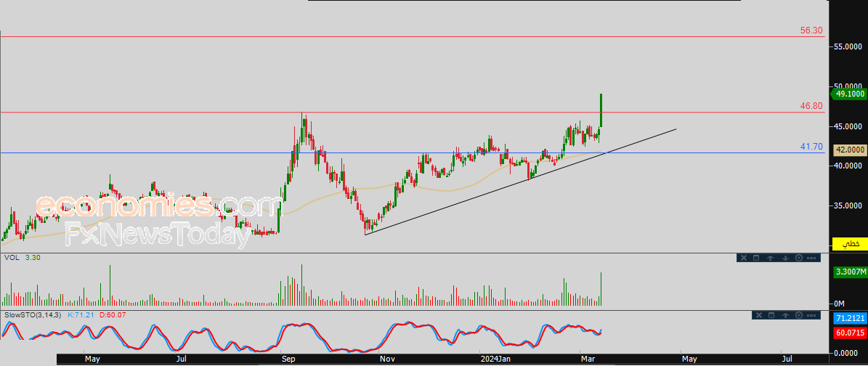Viewport: 868px width, 366px height.
Task: Click the VOL 3.30 indicator title
Action: (x=22, y=258)
